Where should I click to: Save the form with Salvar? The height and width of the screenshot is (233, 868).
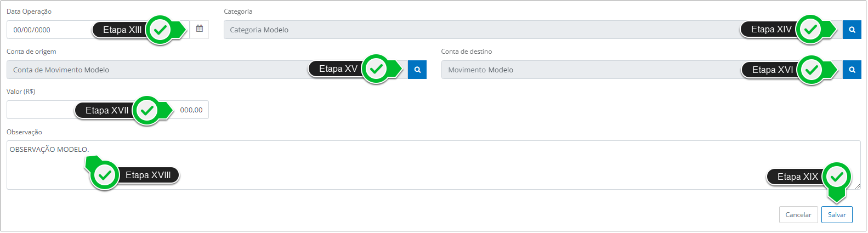pos(837,215)
